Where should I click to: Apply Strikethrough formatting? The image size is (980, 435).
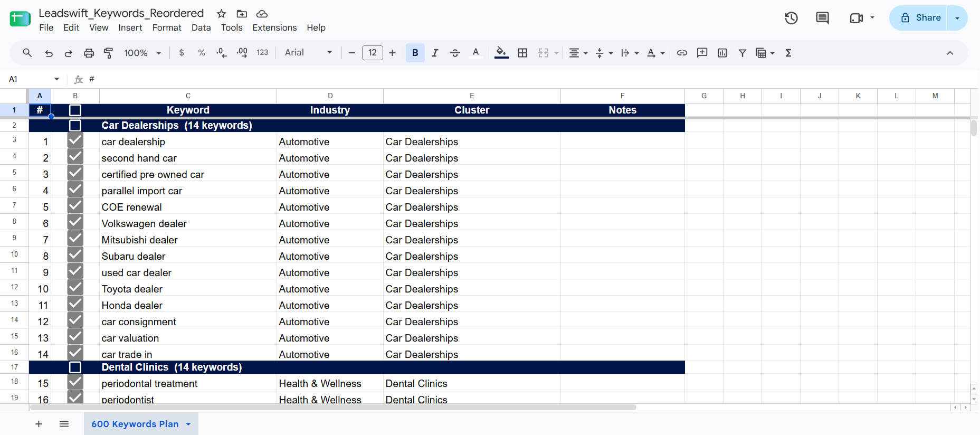click(x=455, y=53)
